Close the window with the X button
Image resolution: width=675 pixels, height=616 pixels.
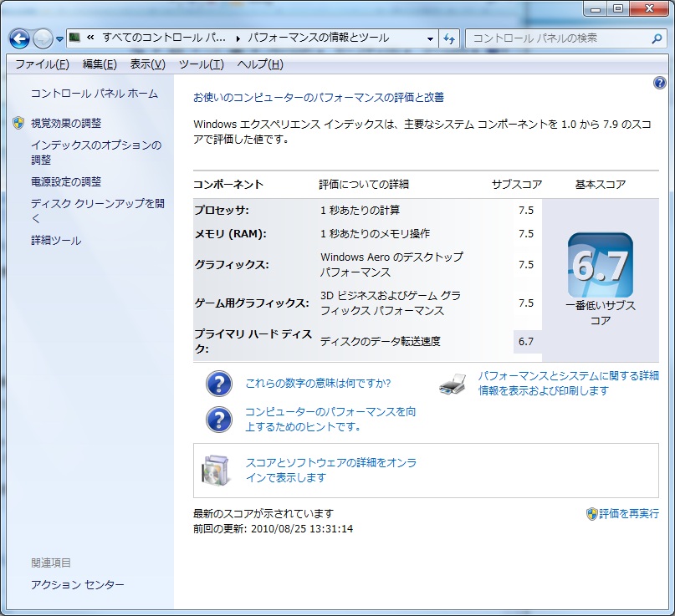[x=650, y=9]
